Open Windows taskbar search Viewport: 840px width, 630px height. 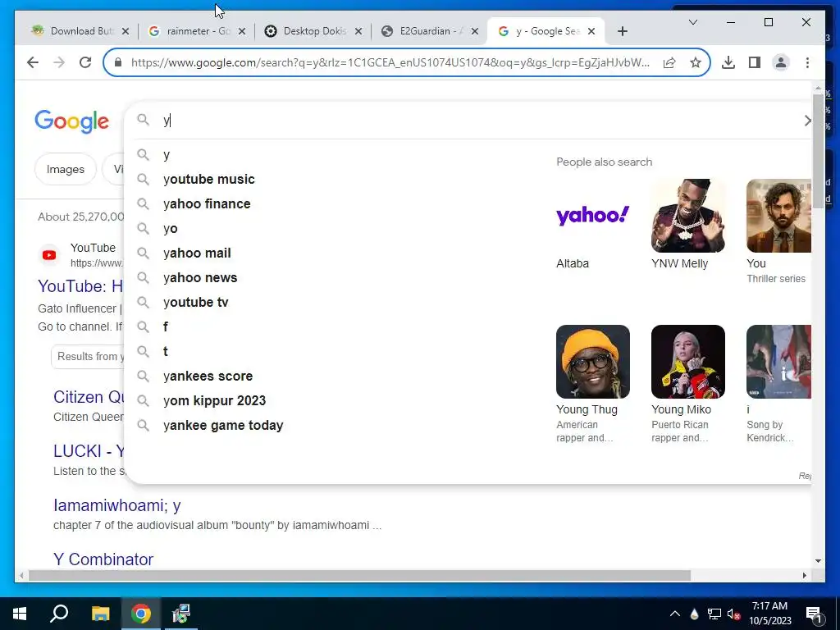click(59, 614)
